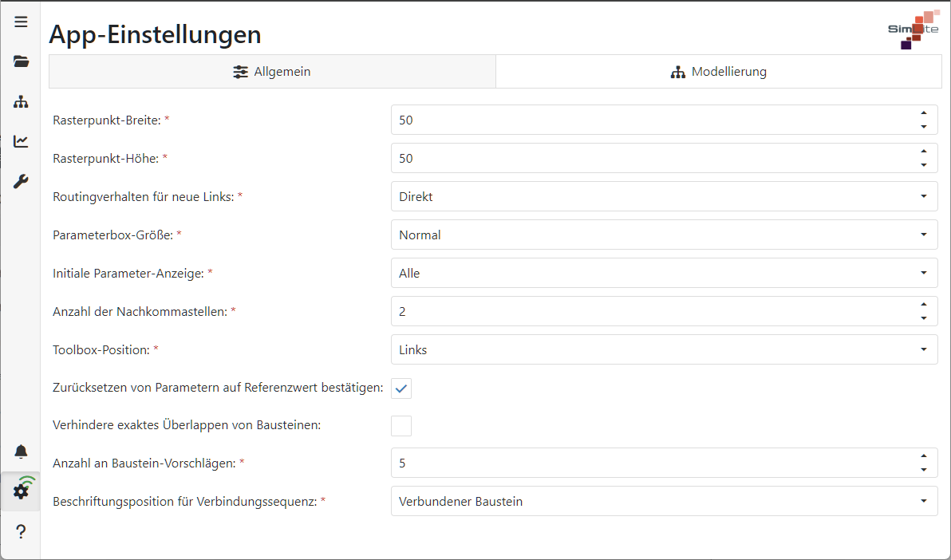Open help question mark icon

[21, 531]
